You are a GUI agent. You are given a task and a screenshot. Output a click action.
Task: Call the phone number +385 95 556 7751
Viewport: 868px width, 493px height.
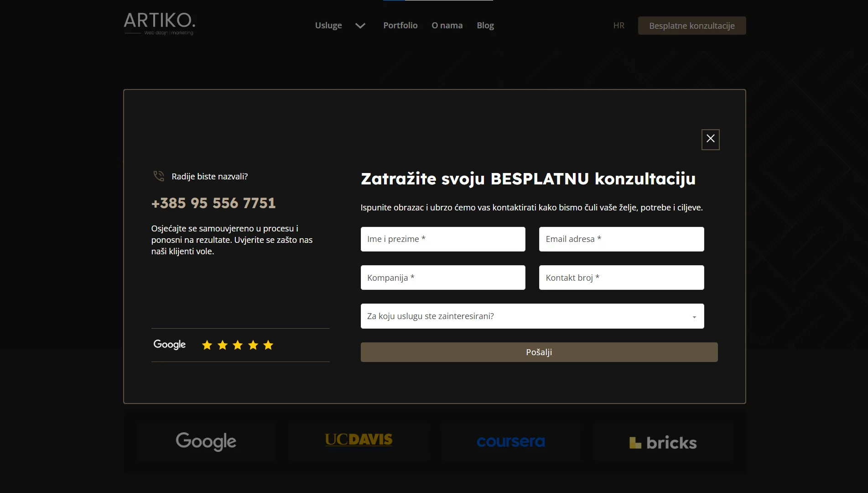point(213,203)
